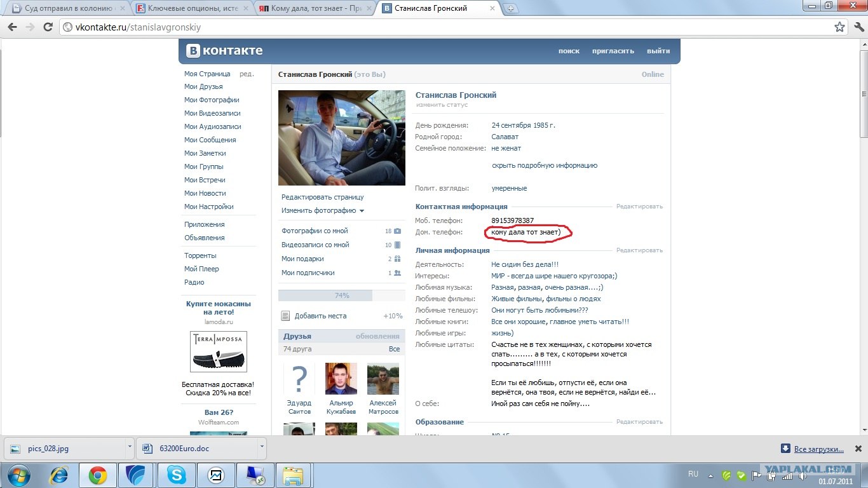This screenshot has height=488, width=868.
Task: Bookmark page with the star icon
Action: 840,27
